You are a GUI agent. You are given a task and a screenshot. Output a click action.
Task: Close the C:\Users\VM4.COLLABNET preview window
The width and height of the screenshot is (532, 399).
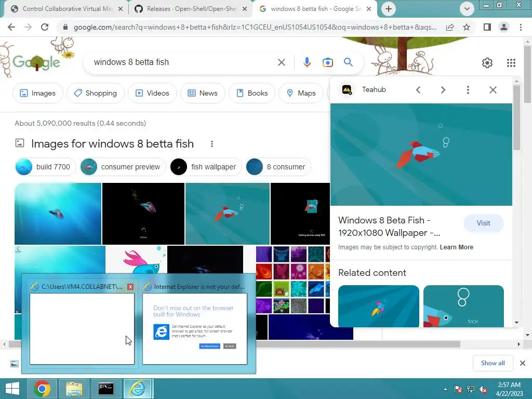[130, 287]
